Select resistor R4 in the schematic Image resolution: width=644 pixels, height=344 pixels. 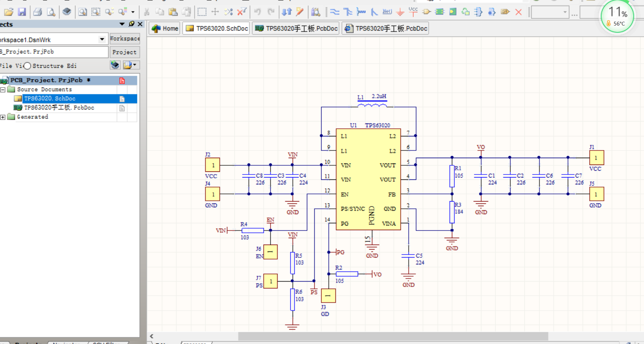253,230
